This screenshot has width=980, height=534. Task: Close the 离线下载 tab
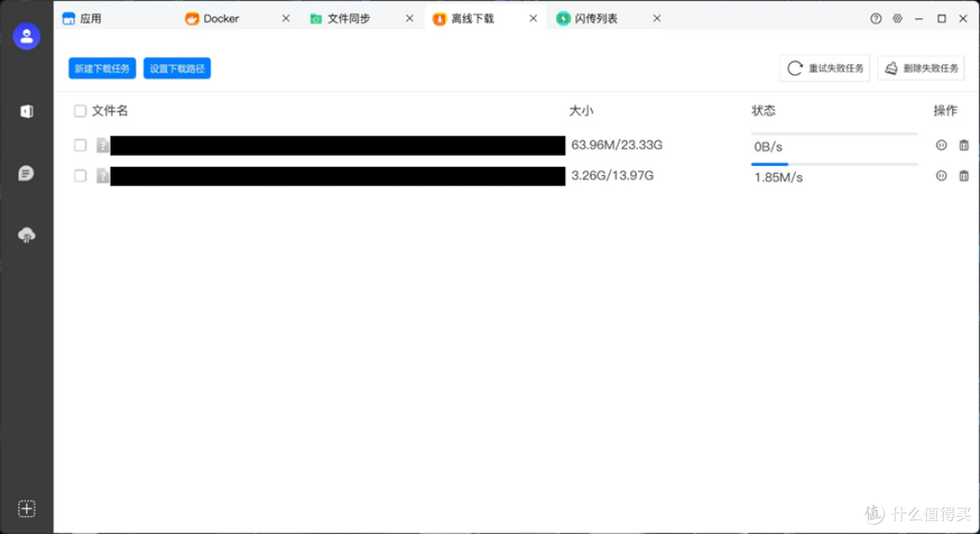tap(534, 19)
